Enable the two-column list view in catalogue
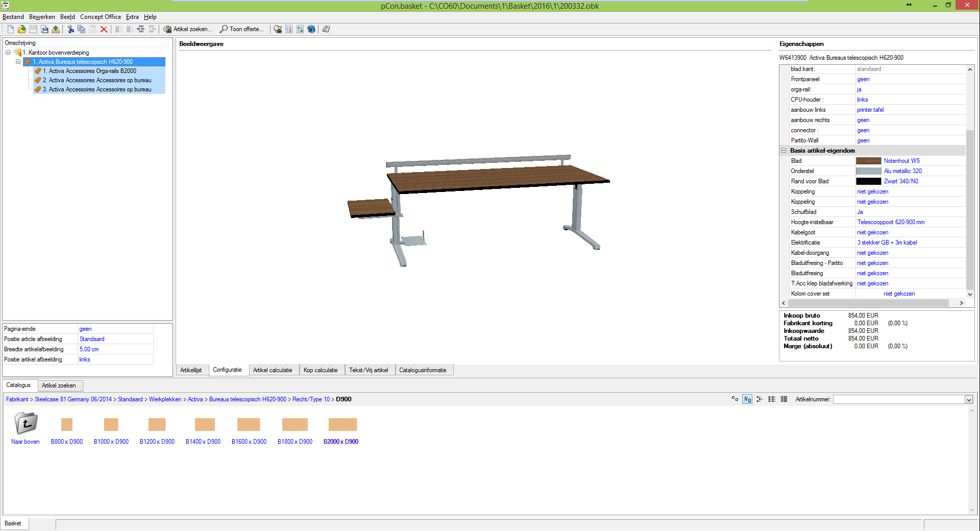The height and width of the screenshot is (531, 980). pyautogui.click(x=772, y=399)
